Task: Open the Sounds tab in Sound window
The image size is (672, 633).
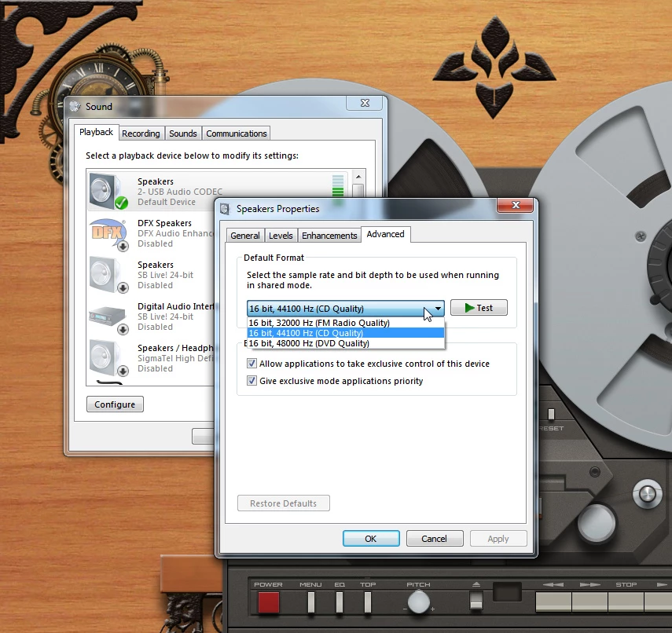Action: (x=182, y=134)
